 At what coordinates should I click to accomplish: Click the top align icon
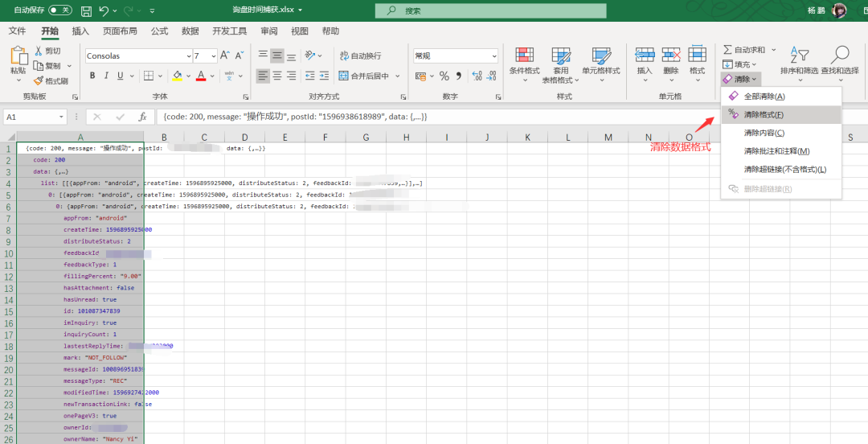point(263,55)
